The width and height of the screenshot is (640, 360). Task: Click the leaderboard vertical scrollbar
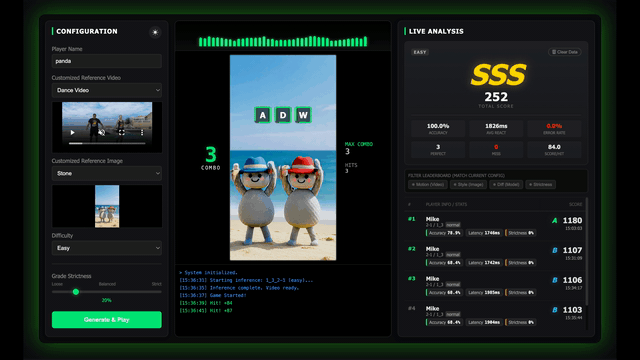coord(587,251)
